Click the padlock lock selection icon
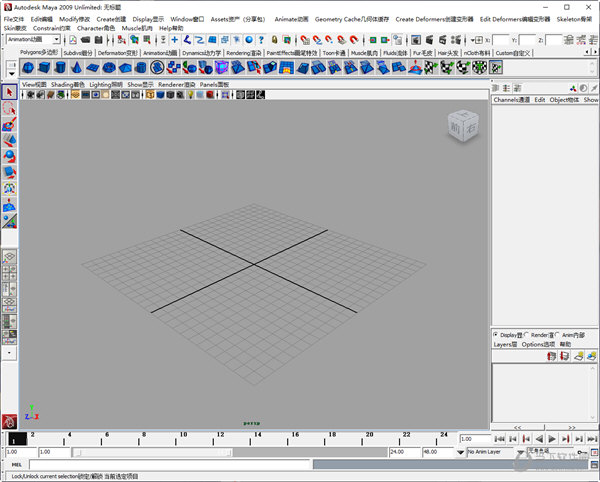The image size is (600, 482). [x=274, y=39]
